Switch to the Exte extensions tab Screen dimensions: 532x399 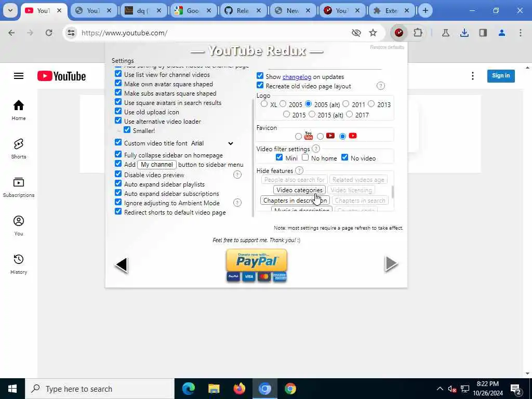[x=391, y=10]
